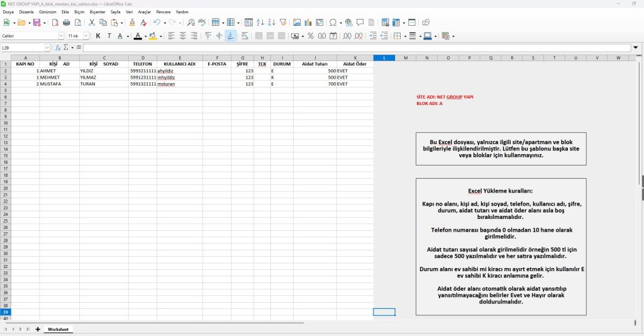The image size is (644, 336).
Task: Expand the Name Box dropdown showing L39
Action: pos(47,48)
